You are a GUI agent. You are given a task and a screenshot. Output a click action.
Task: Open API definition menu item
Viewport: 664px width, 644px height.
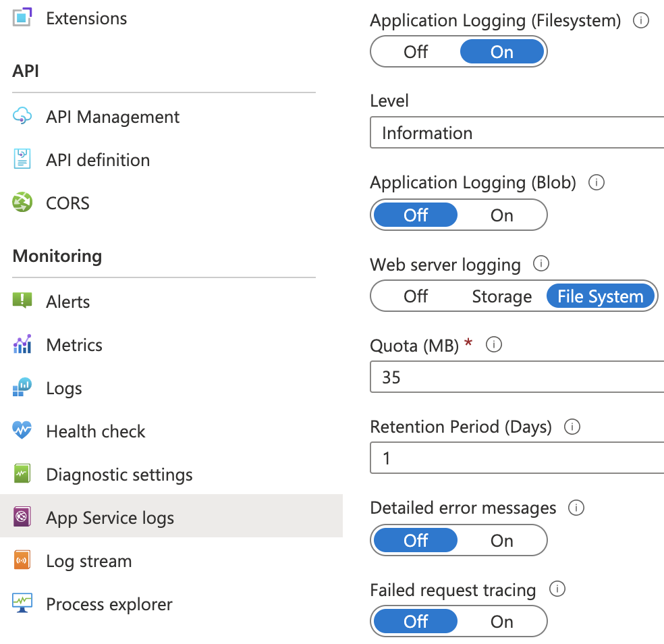[98, 160]
